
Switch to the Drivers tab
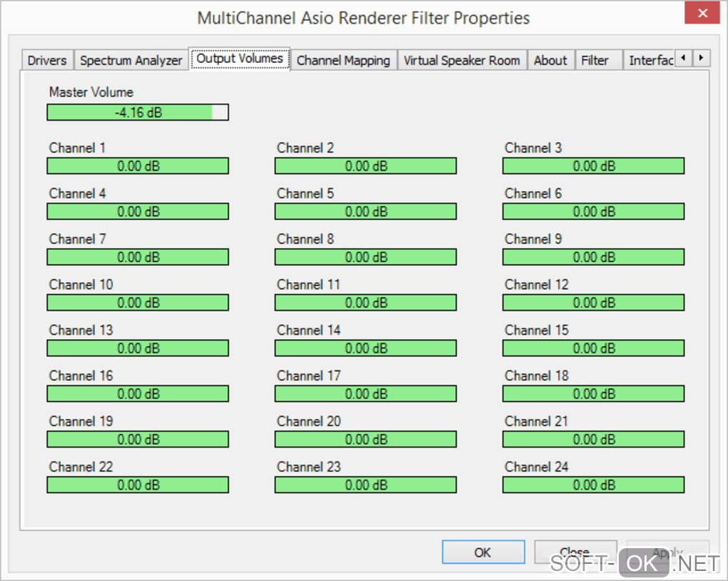(x=47, y=61)
